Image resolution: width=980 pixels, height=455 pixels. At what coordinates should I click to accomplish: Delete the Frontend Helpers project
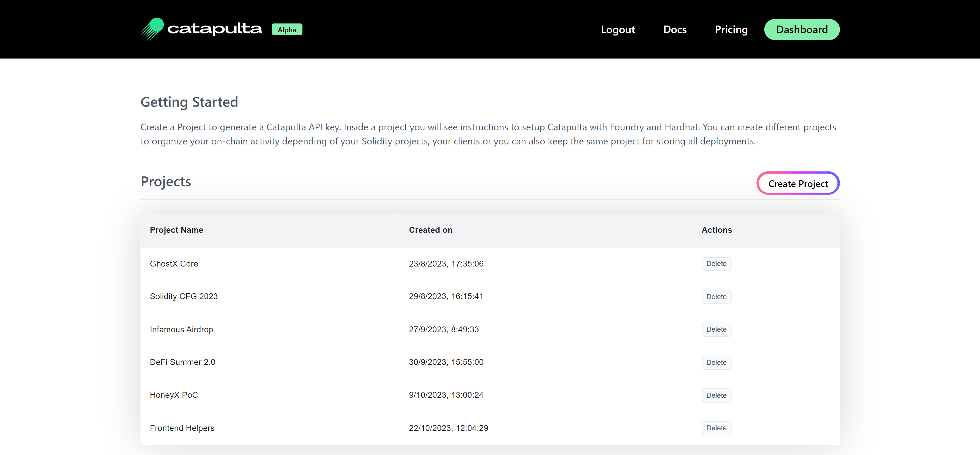(716, 428)
